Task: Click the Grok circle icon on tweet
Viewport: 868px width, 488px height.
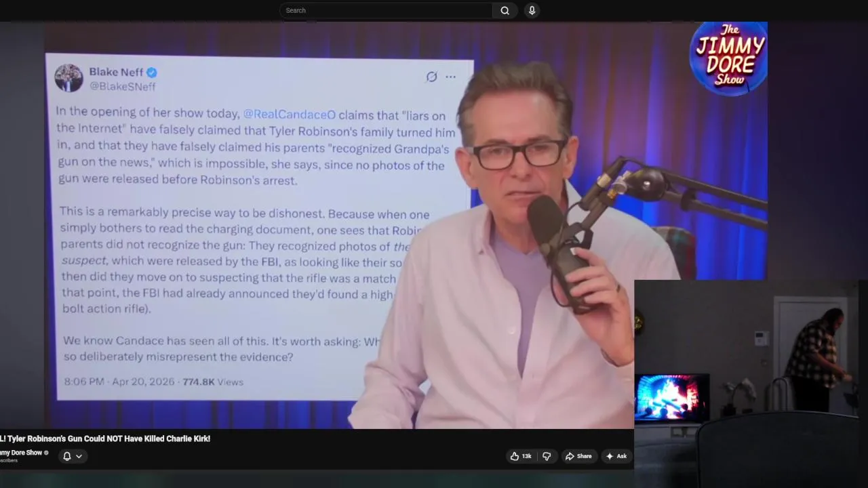Action: [x=431, y=77]
